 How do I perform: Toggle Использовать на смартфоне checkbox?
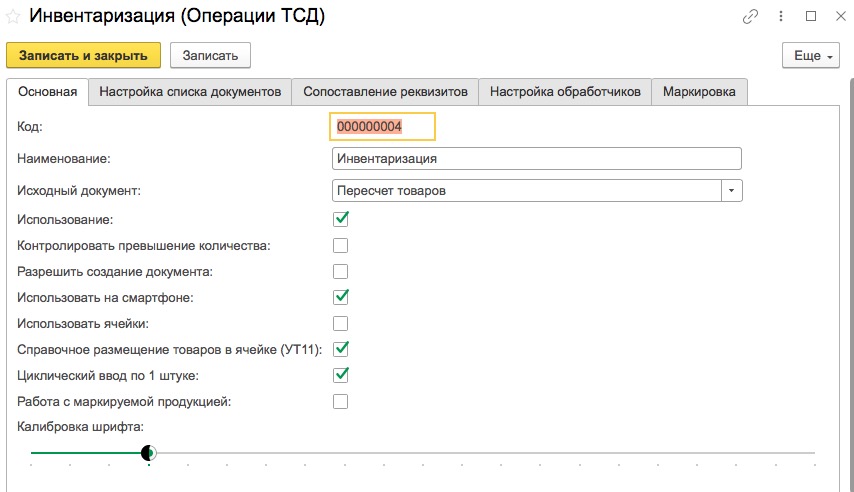click(340, 297)
